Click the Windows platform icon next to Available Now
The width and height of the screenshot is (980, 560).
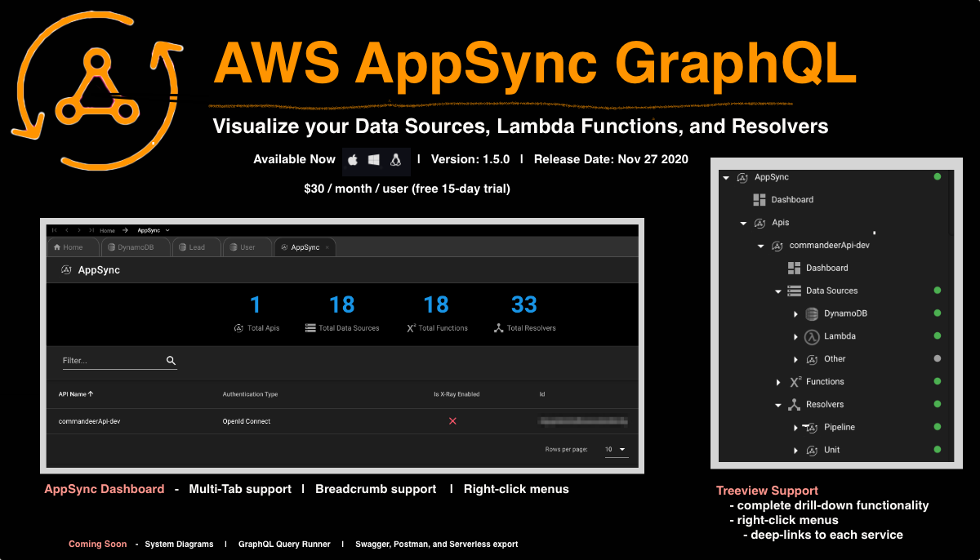coord(374,160)
